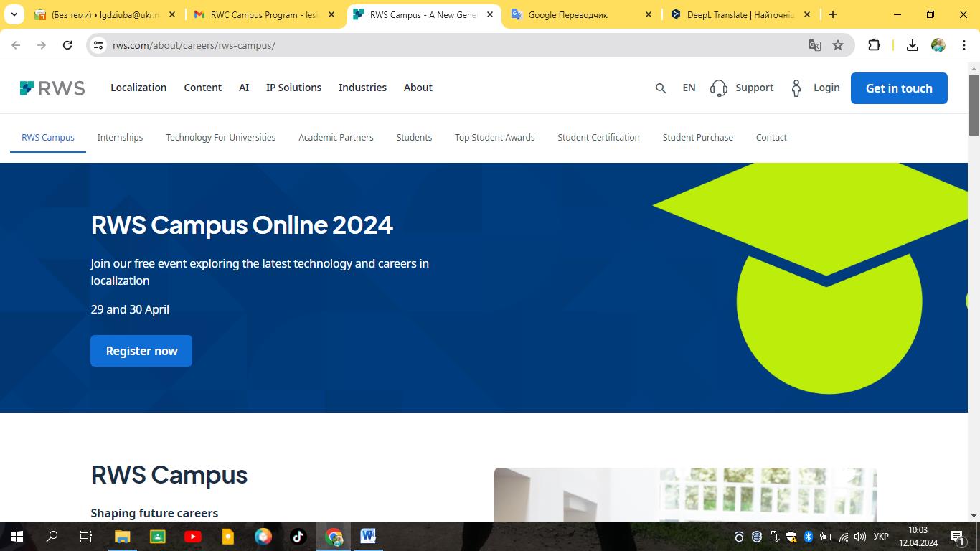The height and width of the screenshot is (551, 980).
Task: Select the Technology For Universities tab
Action: (x=221, y=137)
